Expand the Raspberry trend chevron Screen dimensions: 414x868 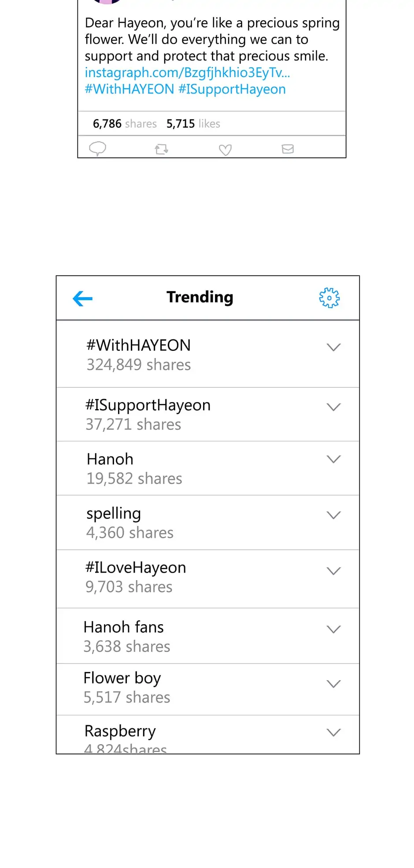pos(334,732)
